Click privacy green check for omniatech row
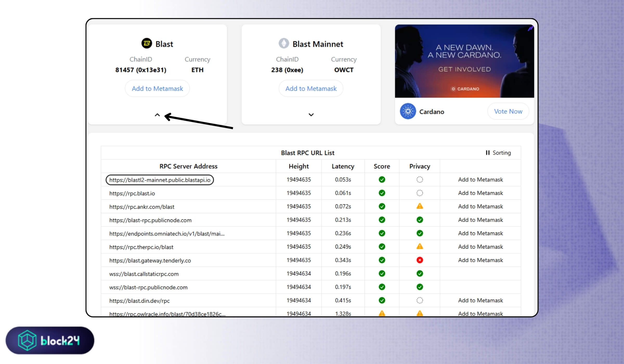 [420, 233]
